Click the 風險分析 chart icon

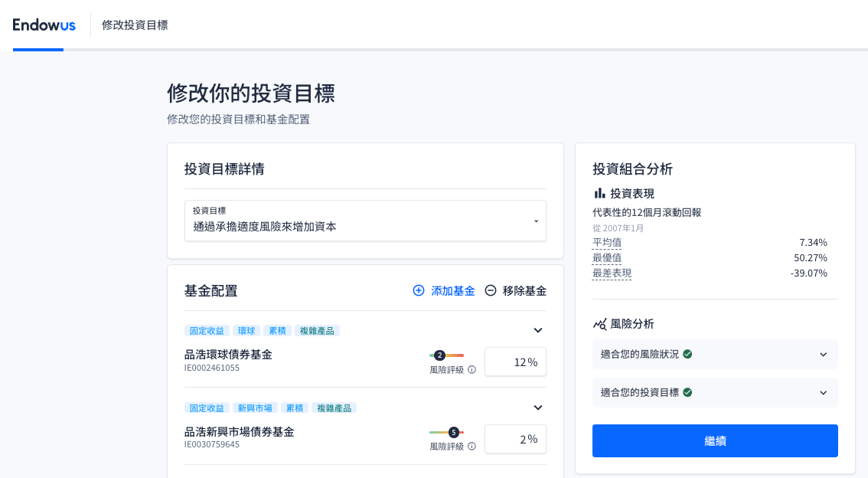(x=599, y=324)
